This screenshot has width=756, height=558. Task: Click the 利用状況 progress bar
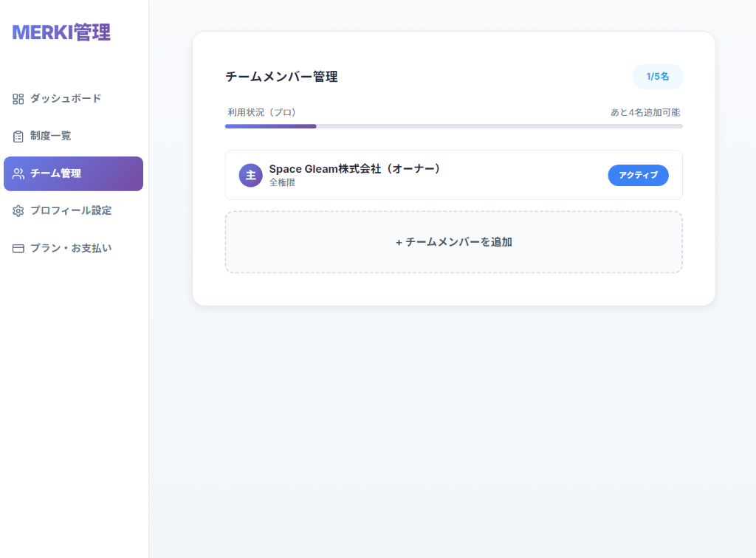[x=453, y=126]
